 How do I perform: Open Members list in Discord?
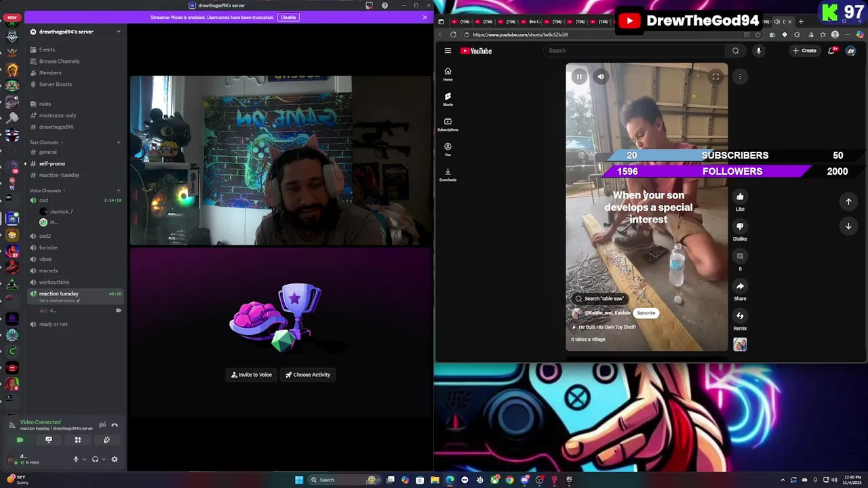click(50, 73)
